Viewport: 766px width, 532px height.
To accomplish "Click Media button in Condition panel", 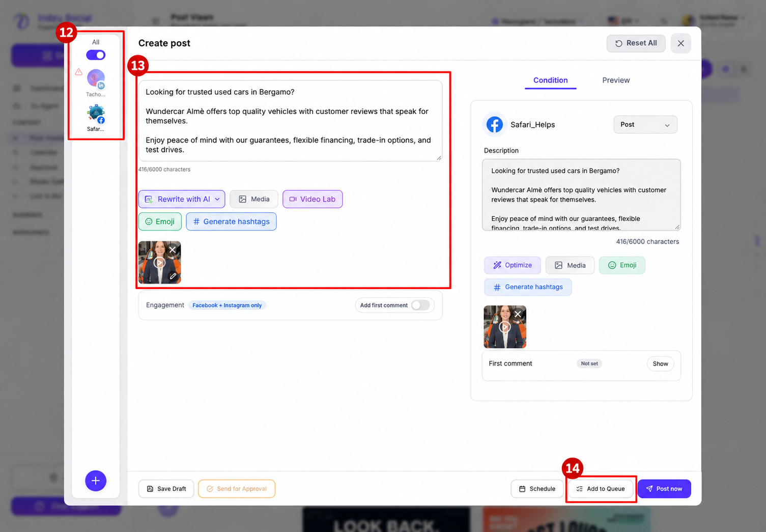I will [570, 265].
